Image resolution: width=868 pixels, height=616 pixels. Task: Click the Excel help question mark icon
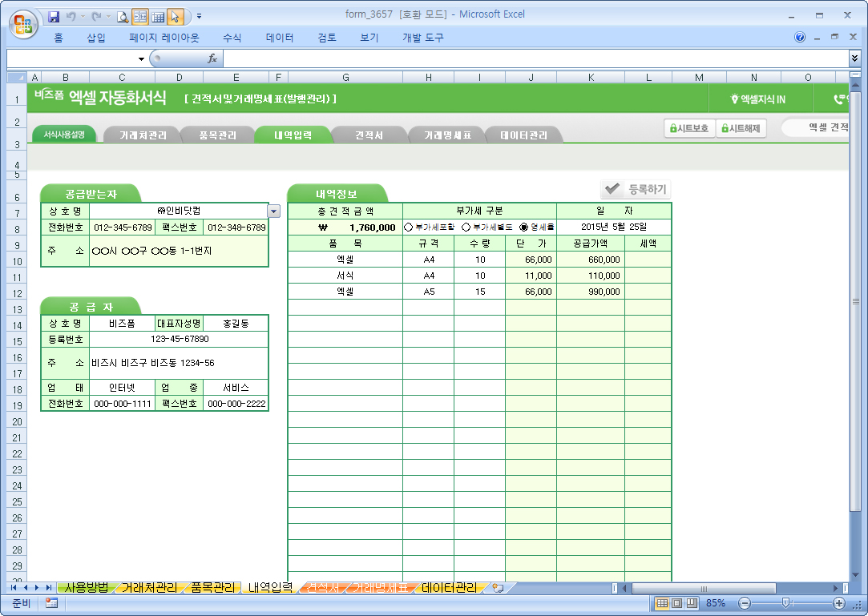(x=800, y=38)
